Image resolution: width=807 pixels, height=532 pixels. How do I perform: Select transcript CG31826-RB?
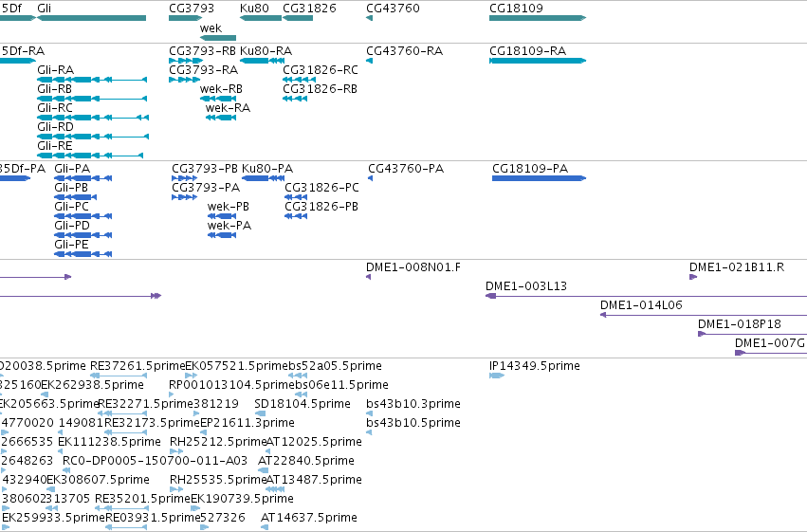click(295, 99)
